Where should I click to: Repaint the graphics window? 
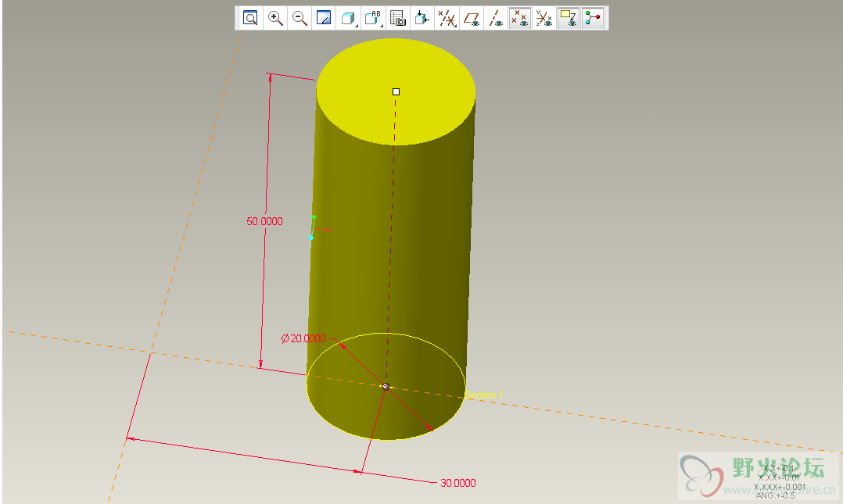point(324,18)
